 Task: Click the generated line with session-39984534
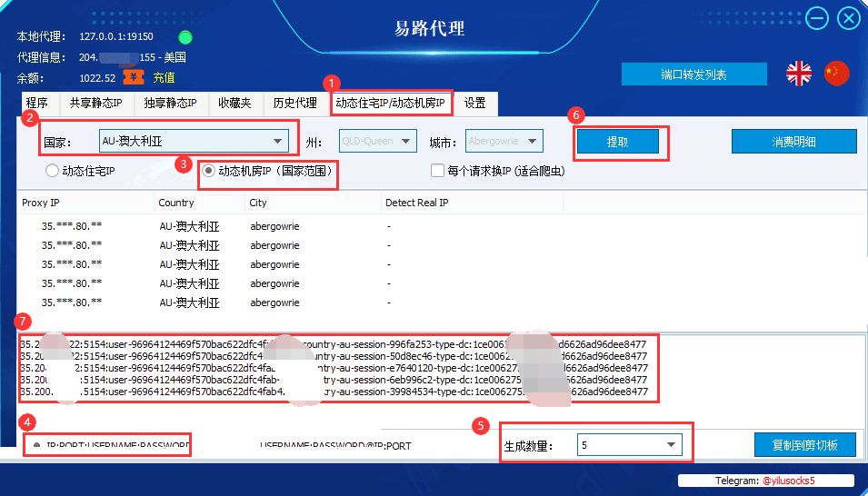coord(334,392)
